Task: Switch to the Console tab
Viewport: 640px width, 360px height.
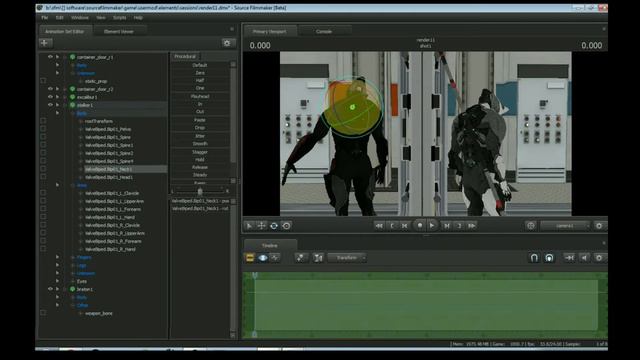Action: click(x=324, y=31)
